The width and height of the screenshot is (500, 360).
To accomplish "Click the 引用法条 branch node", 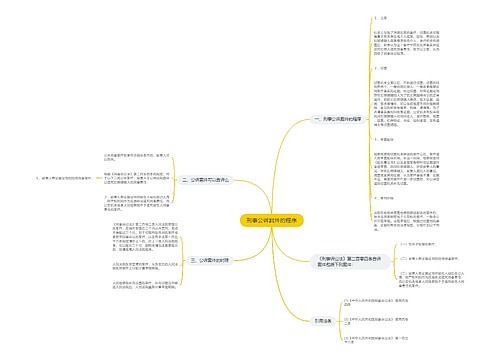I will pyautogui.click(x=323, y=321).
